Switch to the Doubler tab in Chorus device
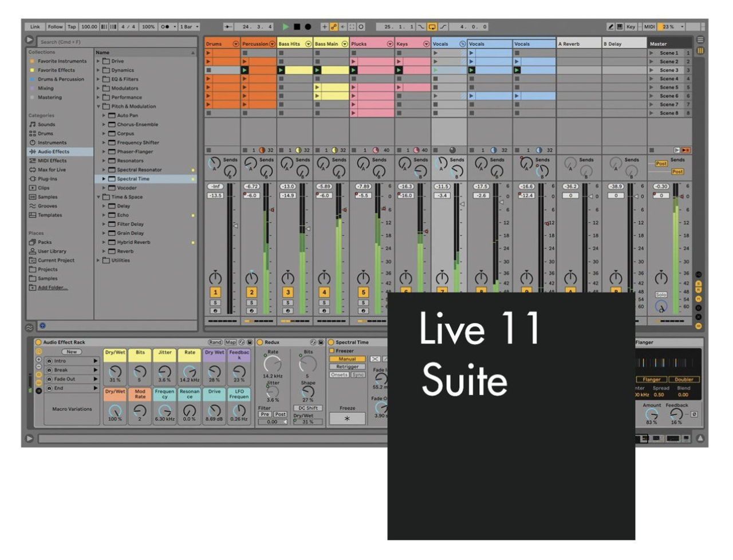This screenshot has height=560, width=733. click(684, 379)
